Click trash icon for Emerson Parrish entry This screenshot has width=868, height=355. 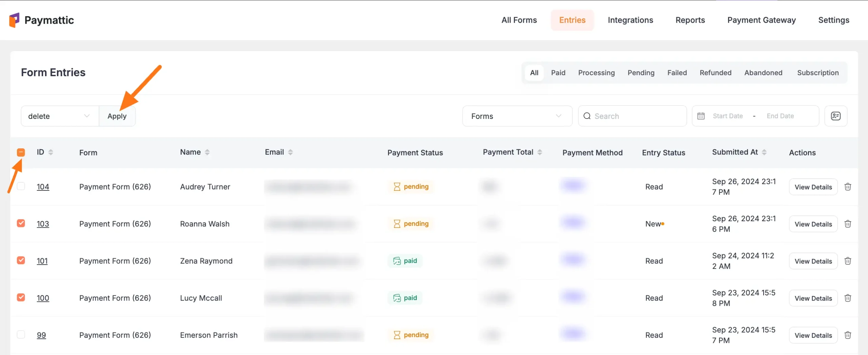point(848,335)
